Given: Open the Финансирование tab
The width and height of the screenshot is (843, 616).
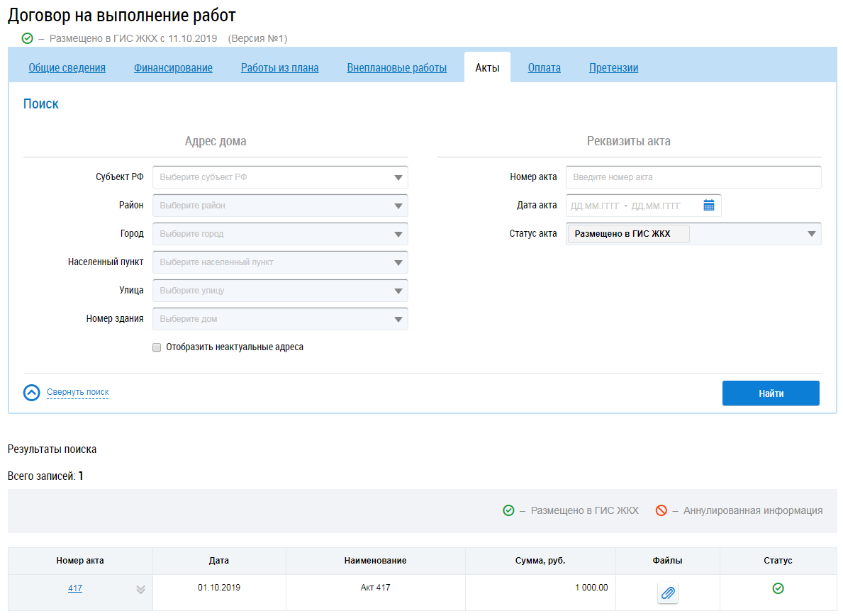Looking at the screenshot, I should 173,68.
